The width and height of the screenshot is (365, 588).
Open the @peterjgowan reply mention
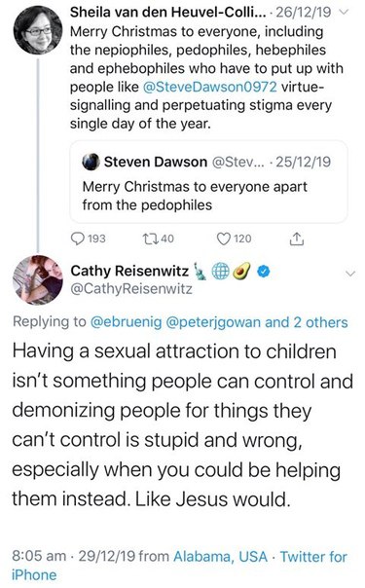(x=213, y=322)
